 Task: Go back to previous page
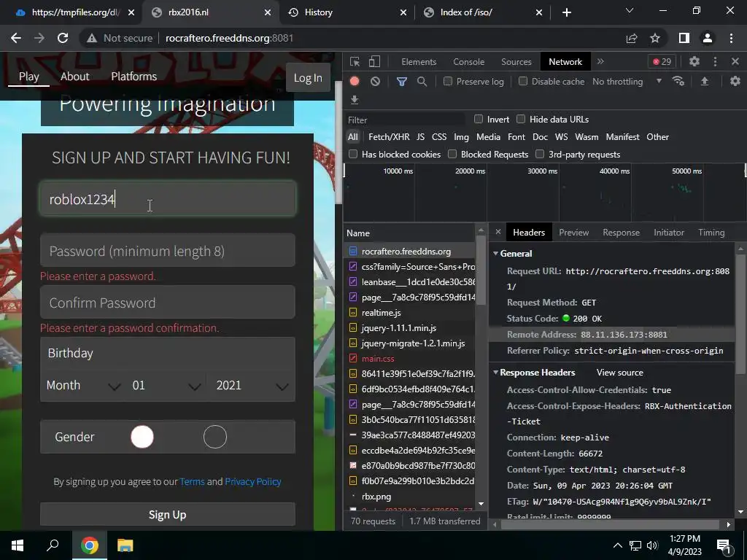(16, 38)
